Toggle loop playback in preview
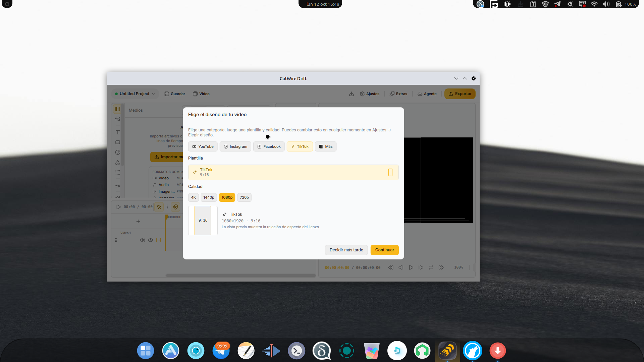 pos(431,267)
